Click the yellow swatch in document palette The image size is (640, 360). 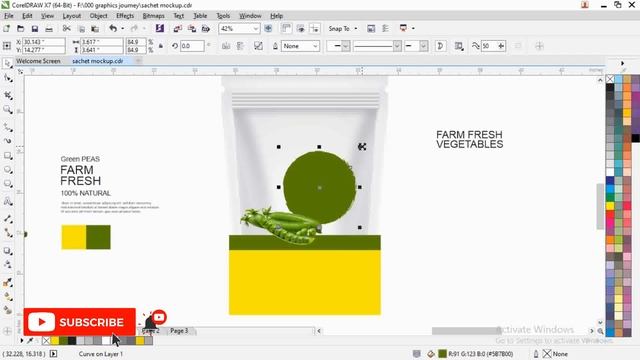(55, 341)
